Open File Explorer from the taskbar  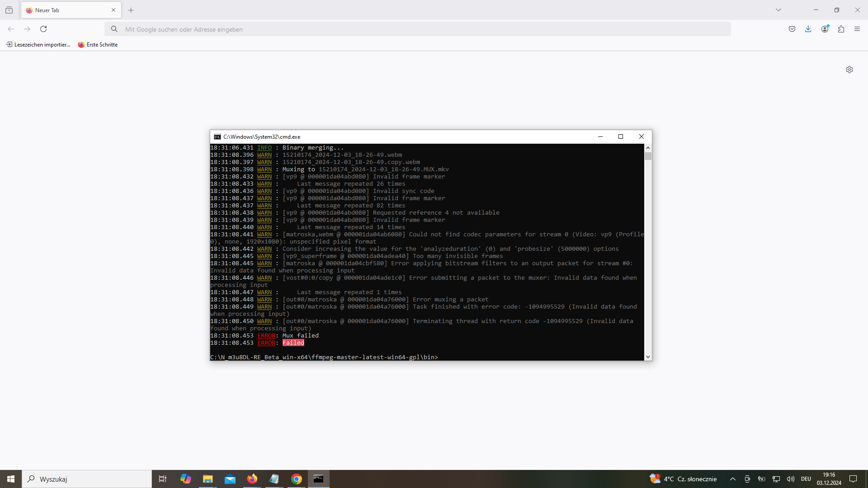coord(208,479)
